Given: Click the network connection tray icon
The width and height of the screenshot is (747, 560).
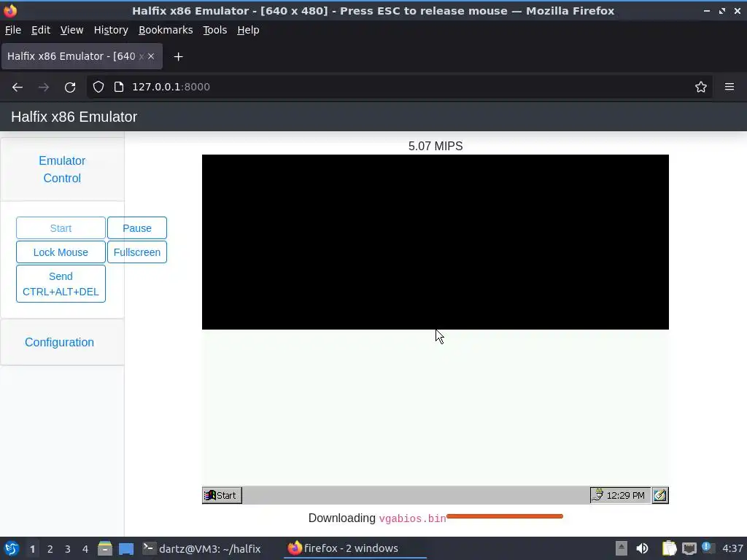Looking at the screenshot, I should (689, 549).
